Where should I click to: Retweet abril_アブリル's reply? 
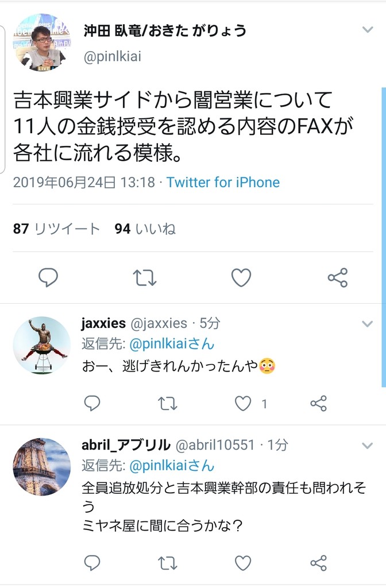[167, 563]
